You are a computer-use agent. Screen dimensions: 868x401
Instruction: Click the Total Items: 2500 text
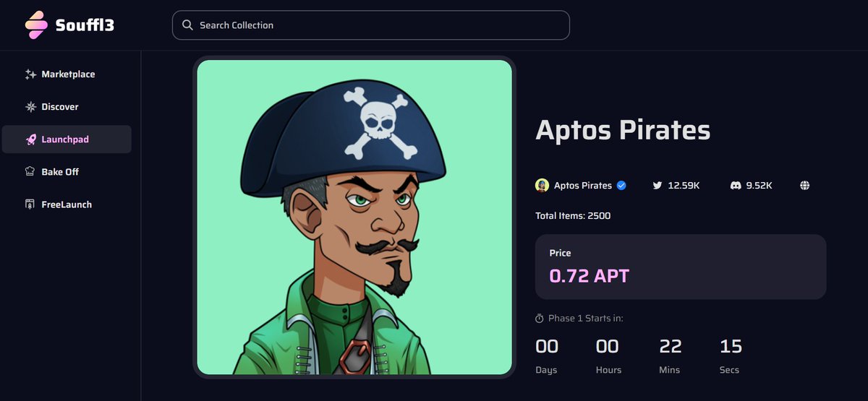click(x=573, y=216)
